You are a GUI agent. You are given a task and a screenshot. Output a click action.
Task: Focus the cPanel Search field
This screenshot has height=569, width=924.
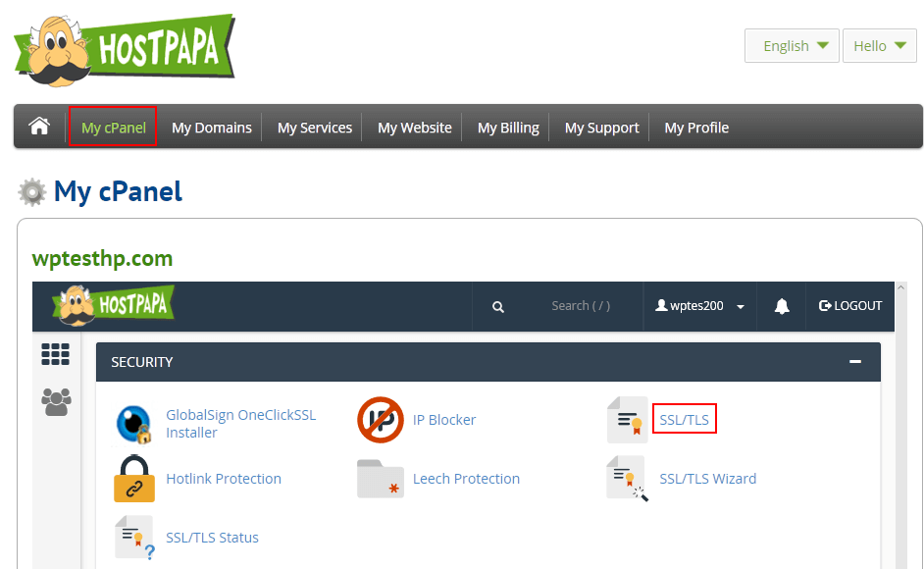(581, 306)
